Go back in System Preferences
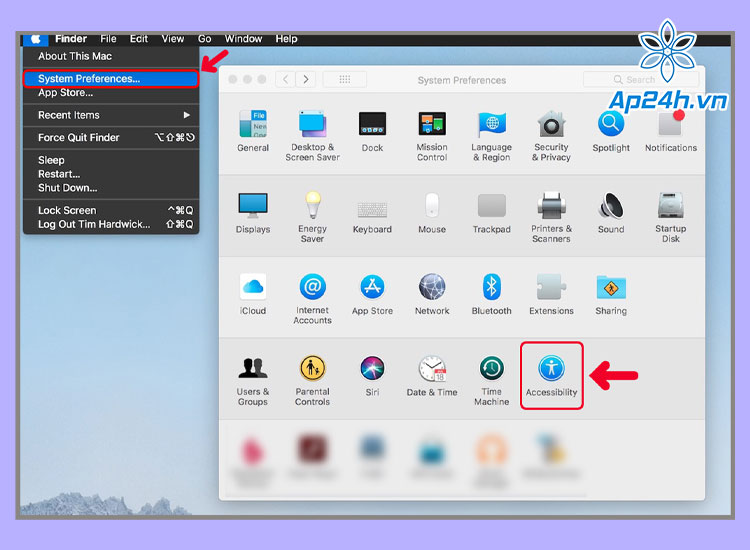 click(286, 79)
